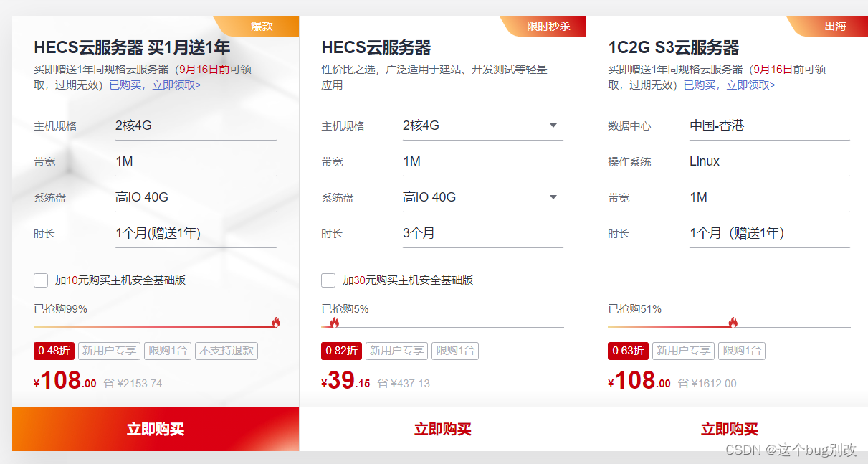Click the flame icon on 51% progress bar

(x=733, y=321)
